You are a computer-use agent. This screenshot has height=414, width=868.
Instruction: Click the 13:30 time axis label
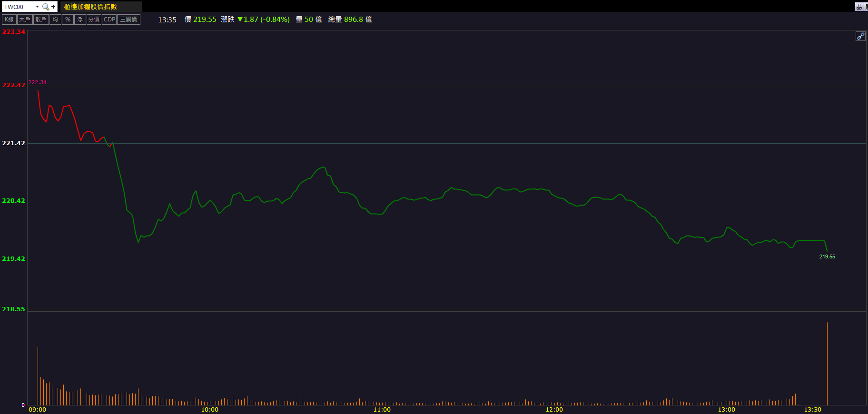pyautogui.click(x=813, y=410)
